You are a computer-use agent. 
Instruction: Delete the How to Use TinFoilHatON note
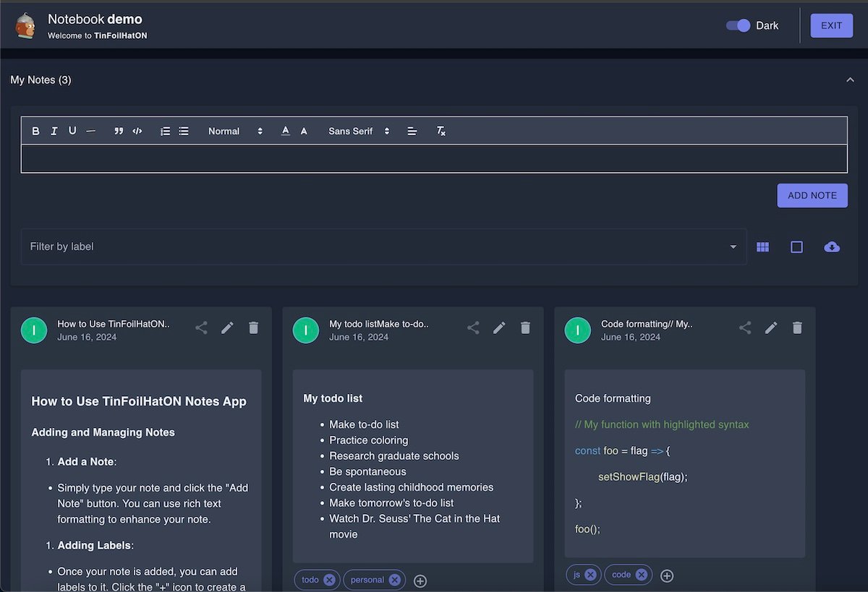click(253, 328)
